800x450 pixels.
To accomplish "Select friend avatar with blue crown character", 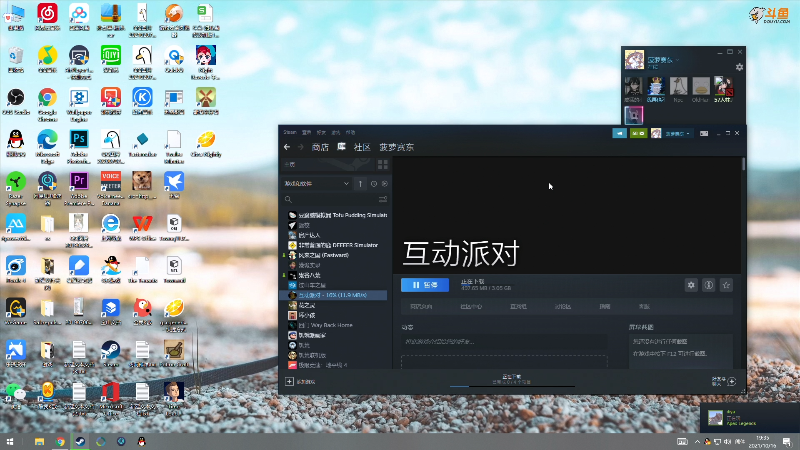I will point(656,86).
